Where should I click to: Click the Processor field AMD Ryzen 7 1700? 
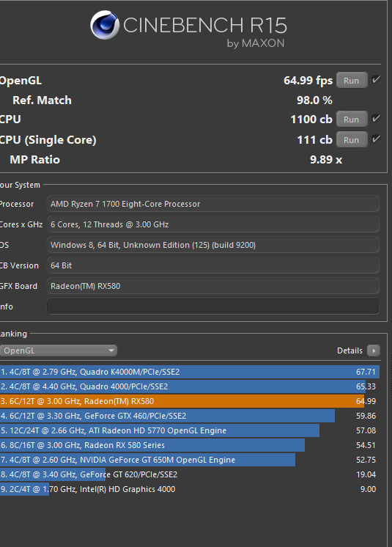pyautogui.click(x=213, y=204)
